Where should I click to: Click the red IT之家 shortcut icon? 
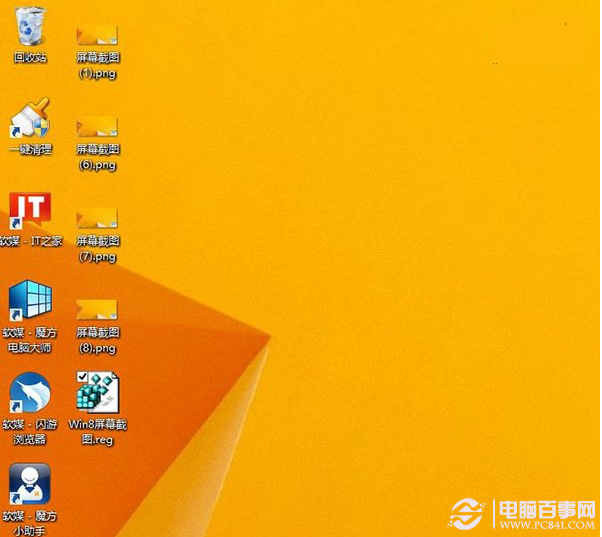pyautogui.click(x=30, y=210)
